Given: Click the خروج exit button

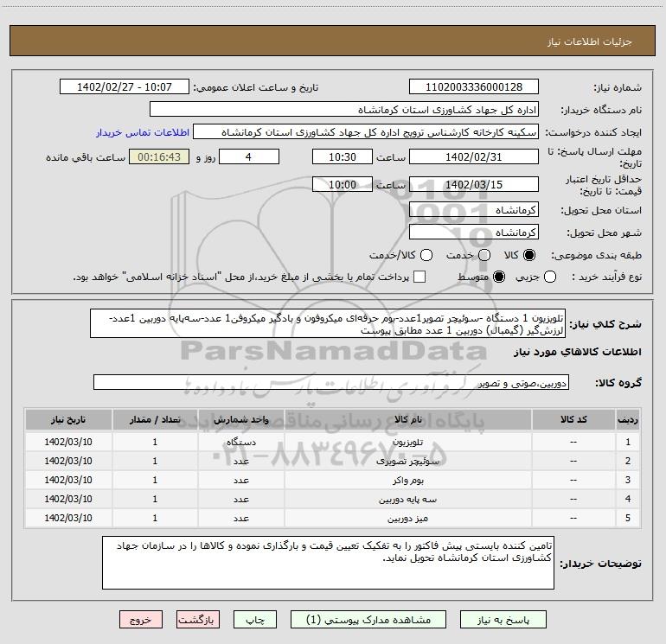Looking at the screenshot, I should click(x=141, y=620).
